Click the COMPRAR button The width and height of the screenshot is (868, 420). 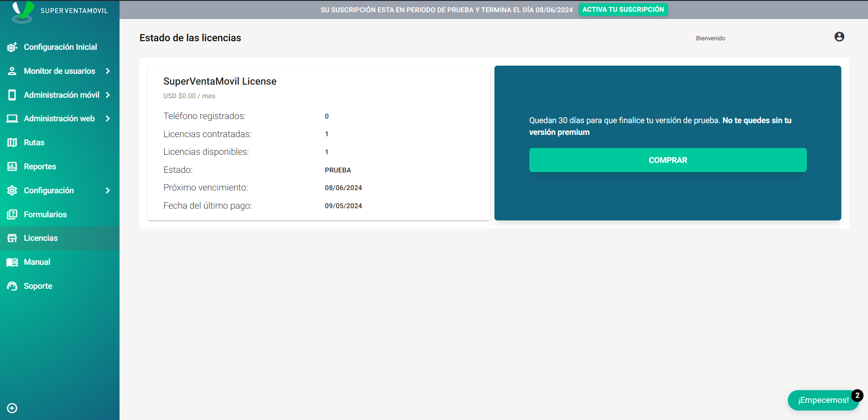tap(668, 160)
